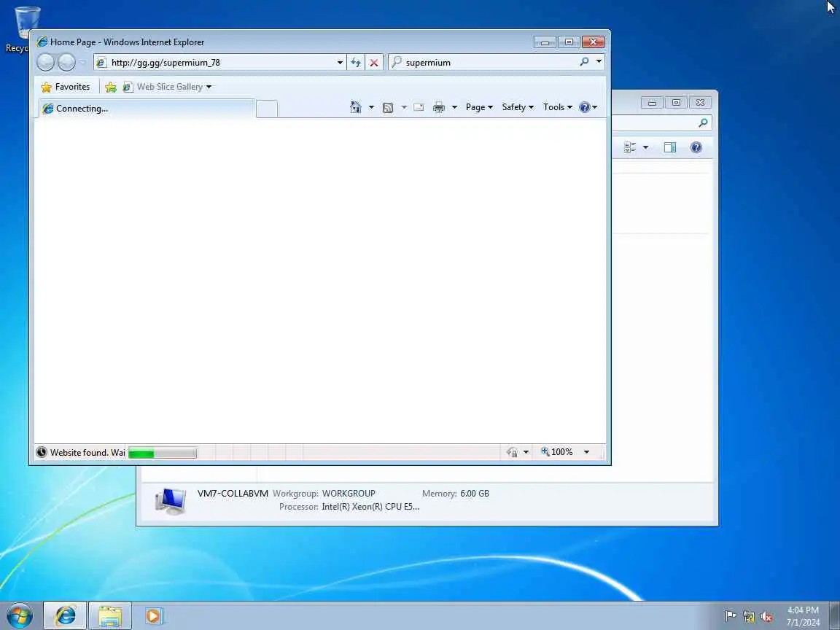Minimize the Explorer window behind IE
This screenshot has width=840, height=630.
[x=652, y=102]
